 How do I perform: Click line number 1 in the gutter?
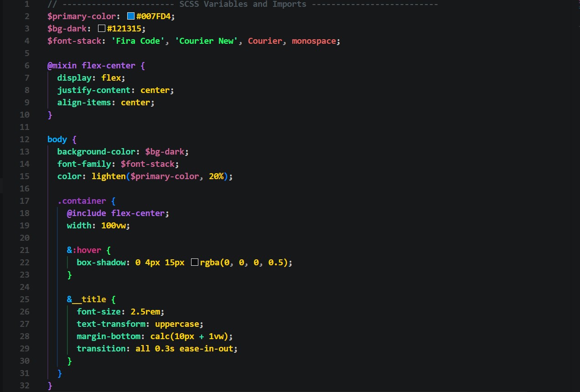tap(27, 4)
